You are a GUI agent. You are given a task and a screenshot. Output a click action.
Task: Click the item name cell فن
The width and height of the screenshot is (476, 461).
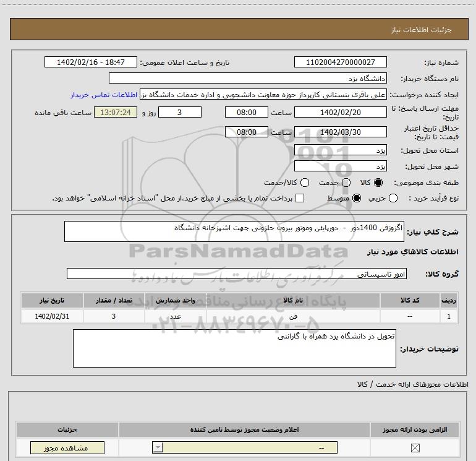293,316
